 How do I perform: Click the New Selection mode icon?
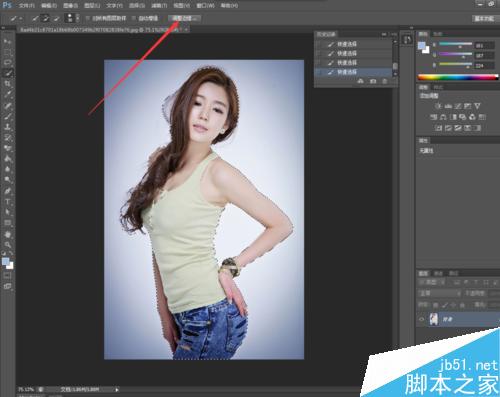pyautogui.click(x=36, y=18)
